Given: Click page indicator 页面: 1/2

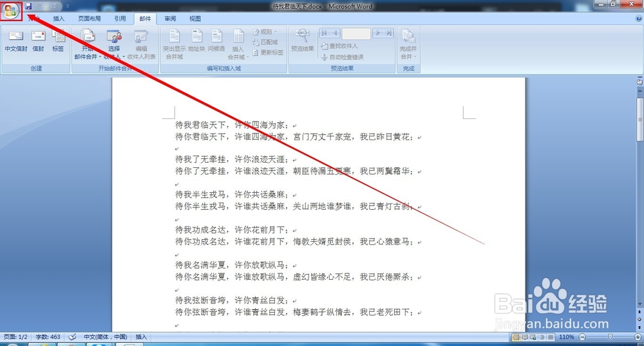Looking at the screenshot, I should (15, 337).
